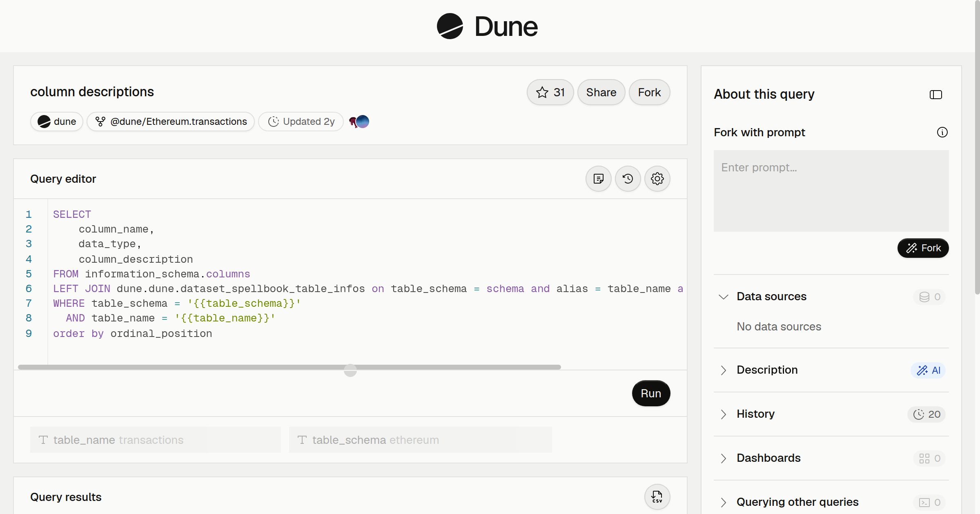980x514 pixels.
Task: Click the editor horizontal scrollbar
Action: [289, 367]
